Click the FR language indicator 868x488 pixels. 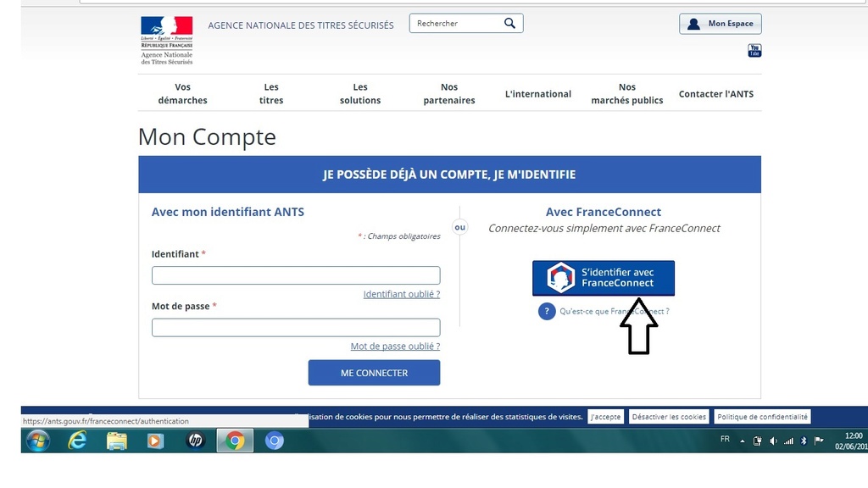(x=725, y=440)
